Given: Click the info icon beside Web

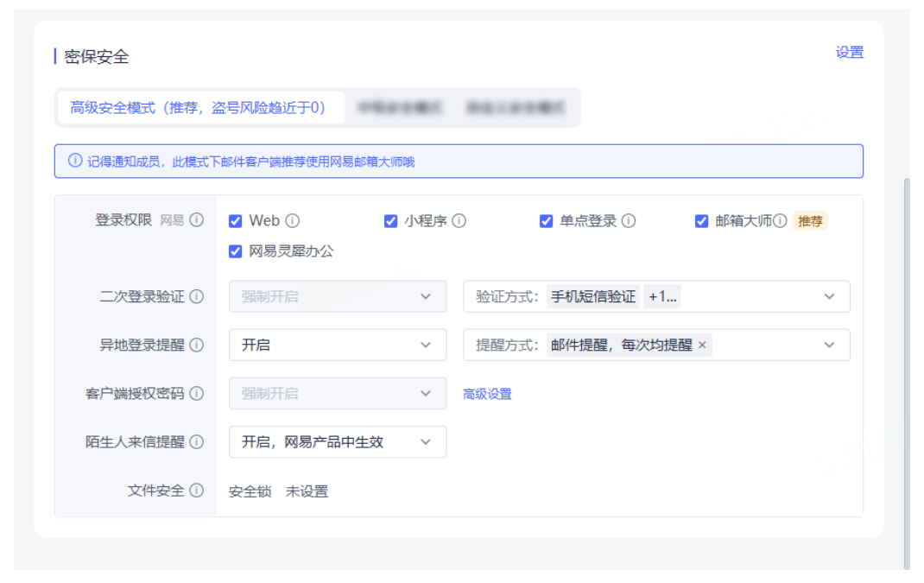Looking at the screenshot, I should pyautogui.click(x=292, y=220).
